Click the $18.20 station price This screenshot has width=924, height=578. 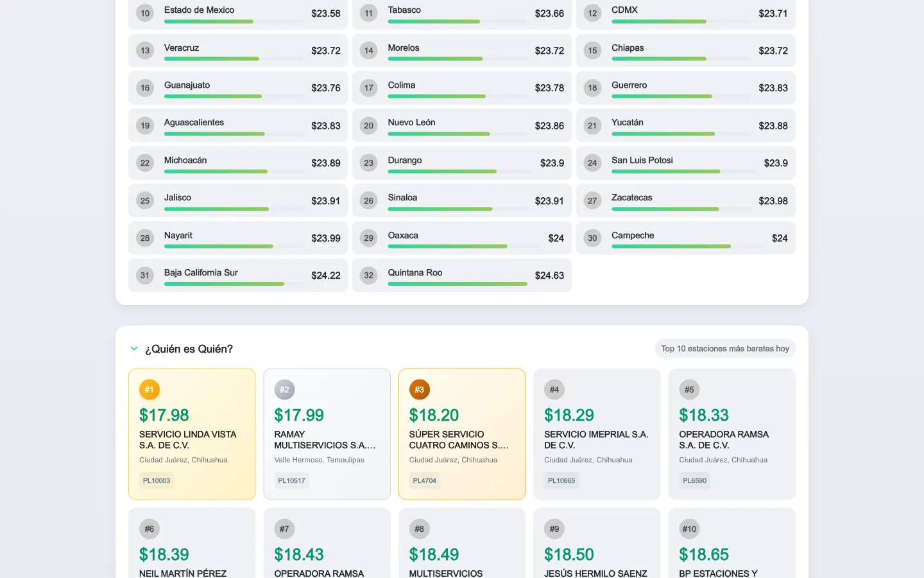tap(434, 416)
